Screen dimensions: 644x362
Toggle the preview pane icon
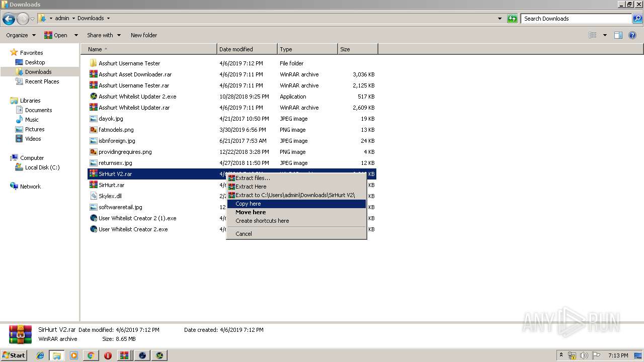tap(618, 35)
